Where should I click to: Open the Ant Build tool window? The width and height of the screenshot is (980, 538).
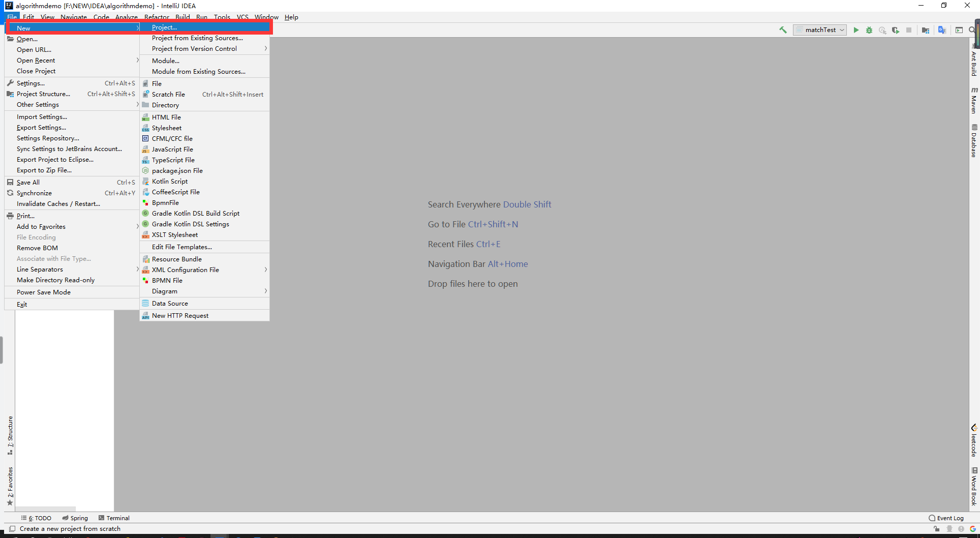pos(974,61)
